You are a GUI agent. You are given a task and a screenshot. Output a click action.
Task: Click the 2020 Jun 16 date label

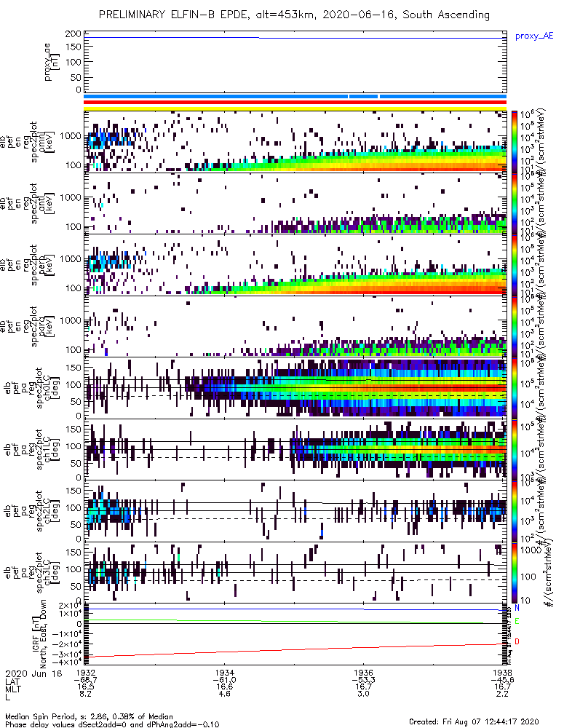coord(33,673)
